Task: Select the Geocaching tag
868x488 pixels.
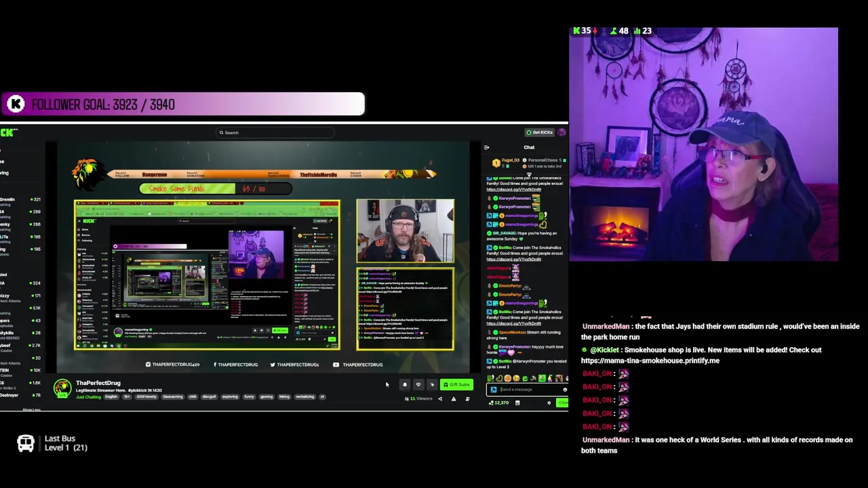Action: (x=172, y=397)
